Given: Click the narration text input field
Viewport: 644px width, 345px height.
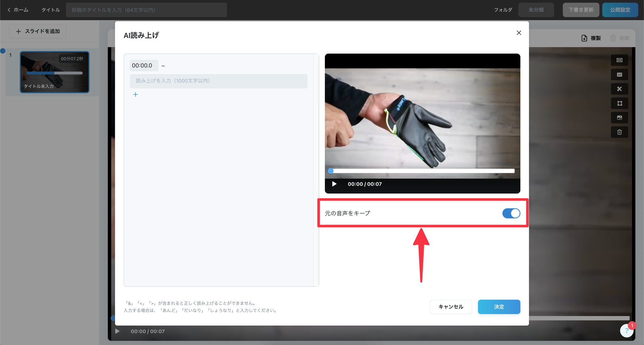Looking at the screenshot, I should tap(218, 81).
